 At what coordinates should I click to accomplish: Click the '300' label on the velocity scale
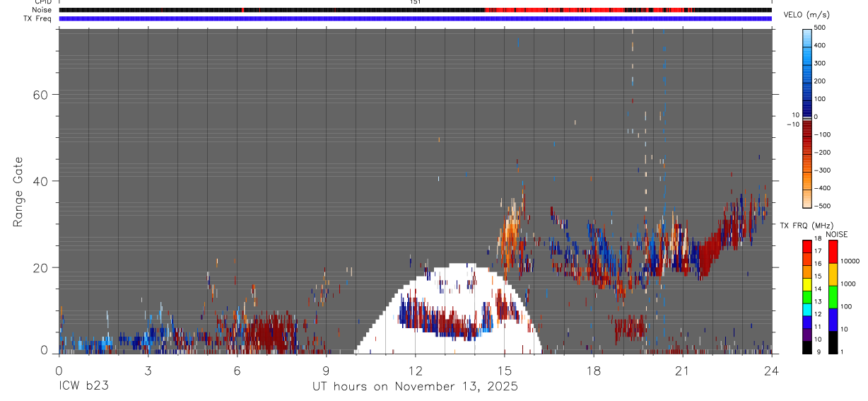pos(820,63)
